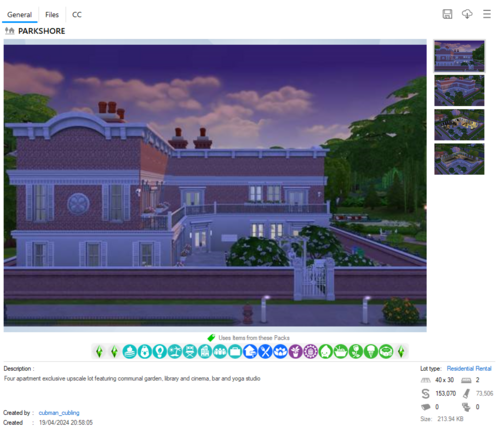The width and height of the screenshot is (500, 432).
Task: Click the toilet bathroom count icon
Action: click(466, 407)
